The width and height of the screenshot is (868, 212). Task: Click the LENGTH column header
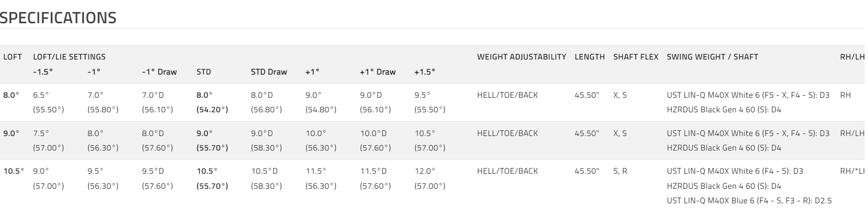[x=589, y=57]
